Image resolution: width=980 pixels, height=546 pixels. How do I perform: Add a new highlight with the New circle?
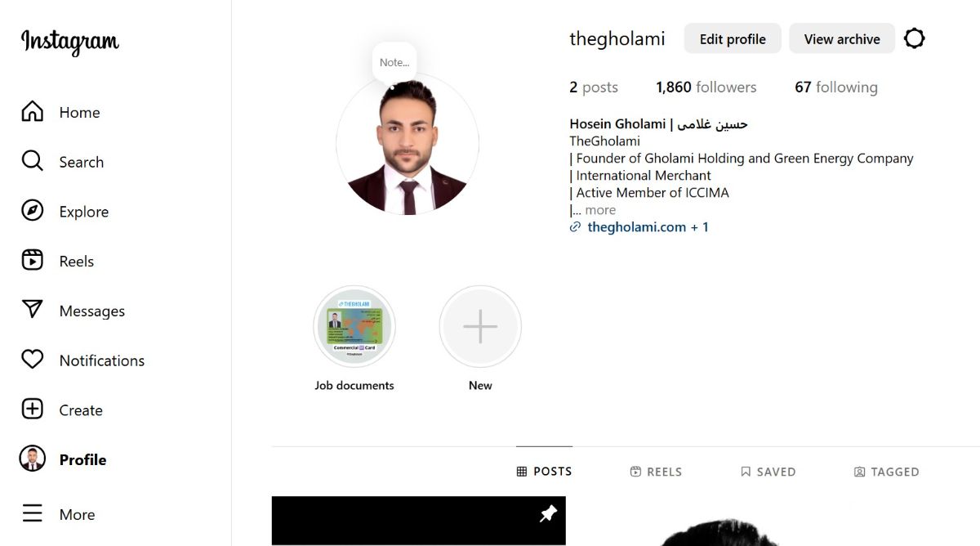[x=480, y=326]
